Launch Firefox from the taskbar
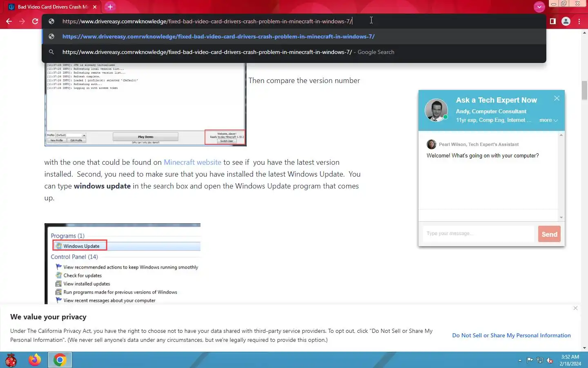The height and width of the screenshot is (368, 588). pos(35,360)
